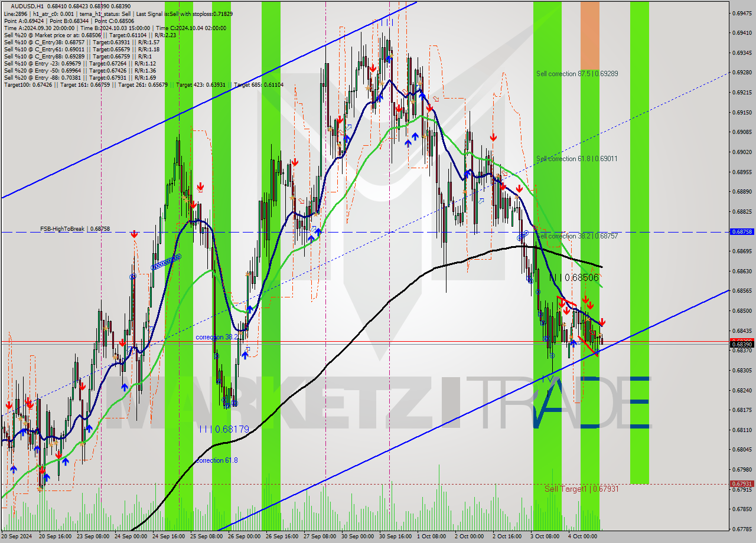Click the Sell correction 87.5 label
The width and height of the screenshot is (756, 543).
[x=577, y=74]
